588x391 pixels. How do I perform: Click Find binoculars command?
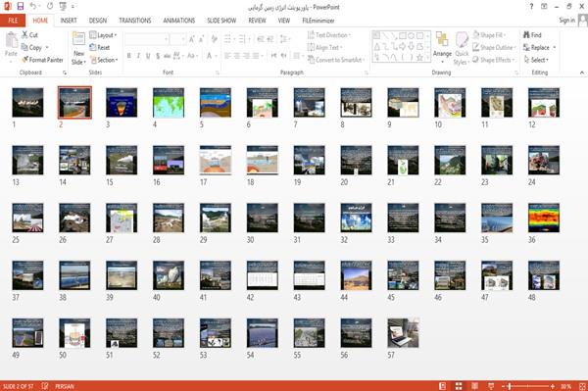[532, 35]
